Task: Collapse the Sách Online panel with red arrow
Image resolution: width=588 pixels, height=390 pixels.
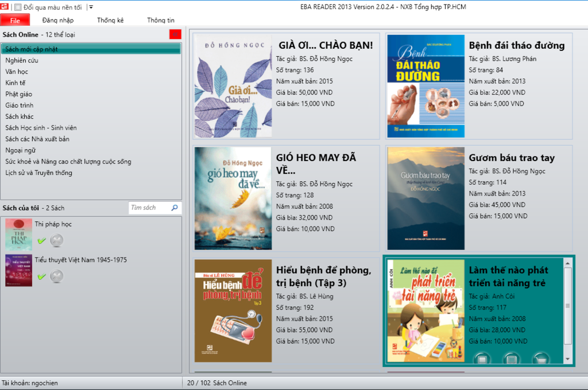Action: [175, 34]
